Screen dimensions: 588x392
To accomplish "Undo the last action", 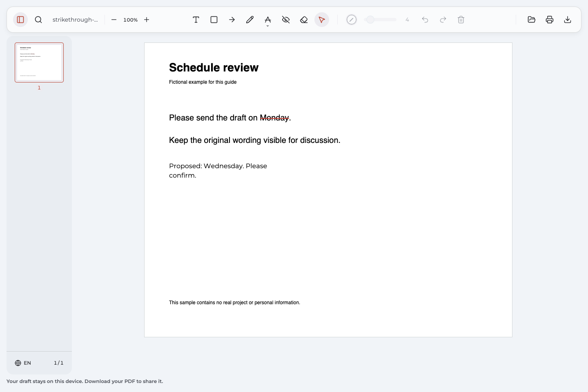I will pos(425,20).
